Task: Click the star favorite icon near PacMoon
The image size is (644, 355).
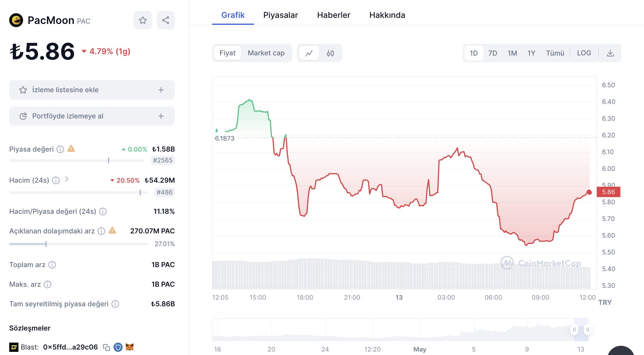Action: point(143,20)
